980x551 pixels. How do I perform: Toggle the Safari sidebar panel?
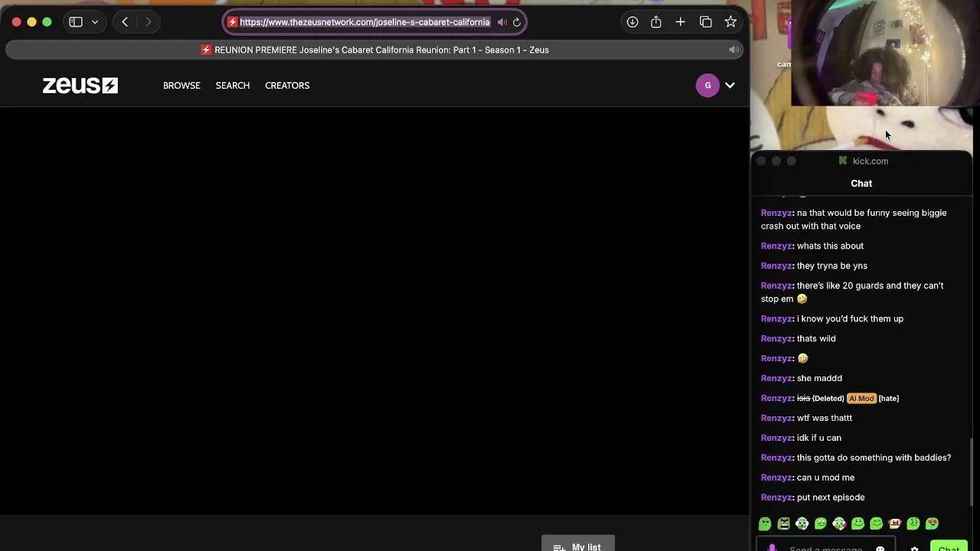coord(76,22)
